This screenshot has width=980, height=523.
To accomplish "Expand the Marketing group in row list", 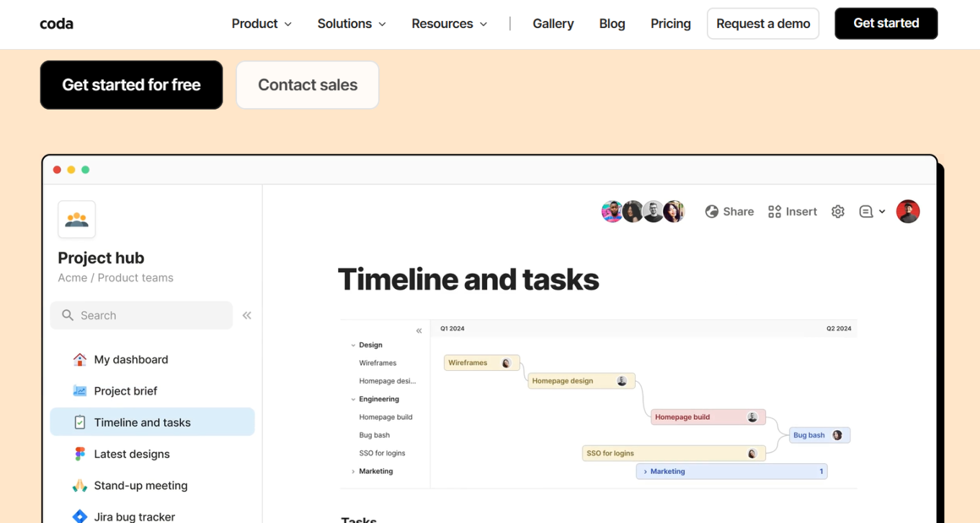I will tap(353, 472).
